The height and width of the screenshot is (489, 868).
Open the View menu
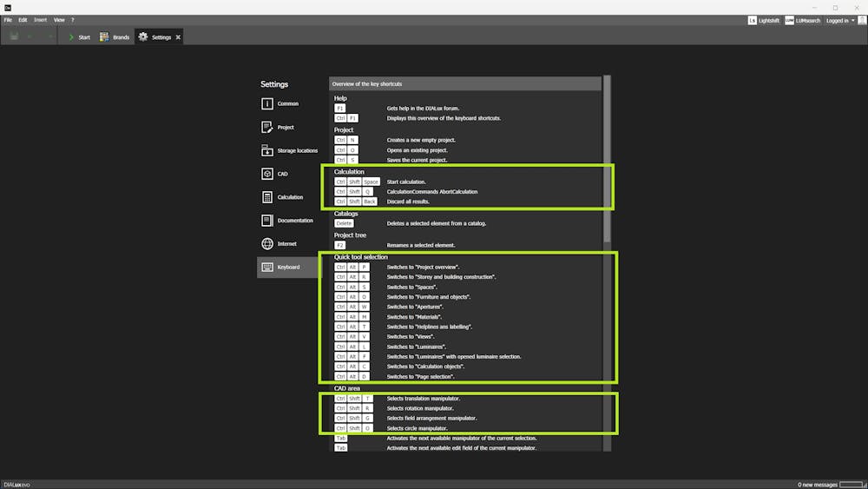(59, 20)
